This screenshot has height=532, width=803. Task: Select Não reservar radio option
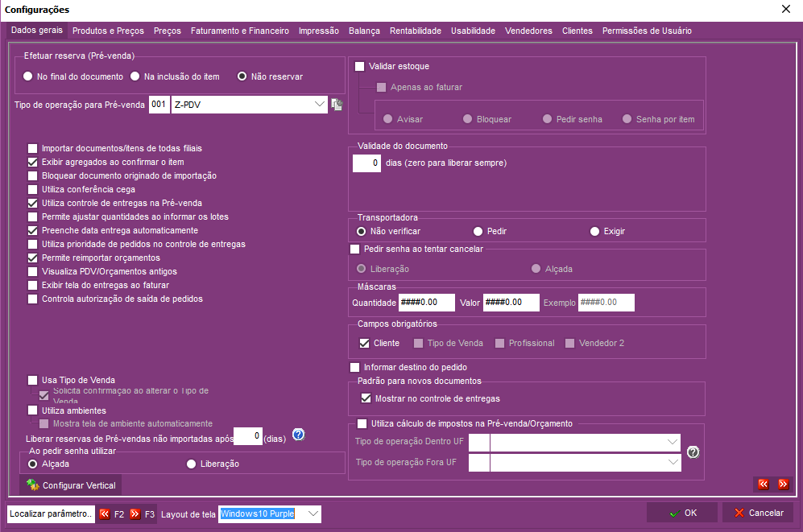[x=242, y=76]
